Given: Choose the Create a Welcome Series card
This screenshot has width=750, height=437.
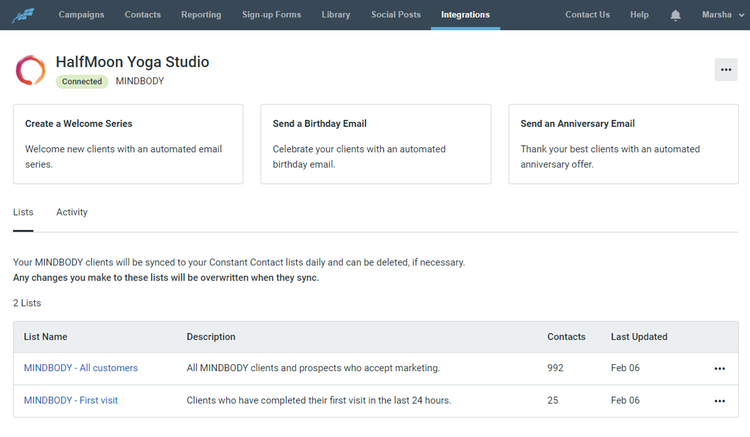Looking at the screenshot, I should [128, 143].
